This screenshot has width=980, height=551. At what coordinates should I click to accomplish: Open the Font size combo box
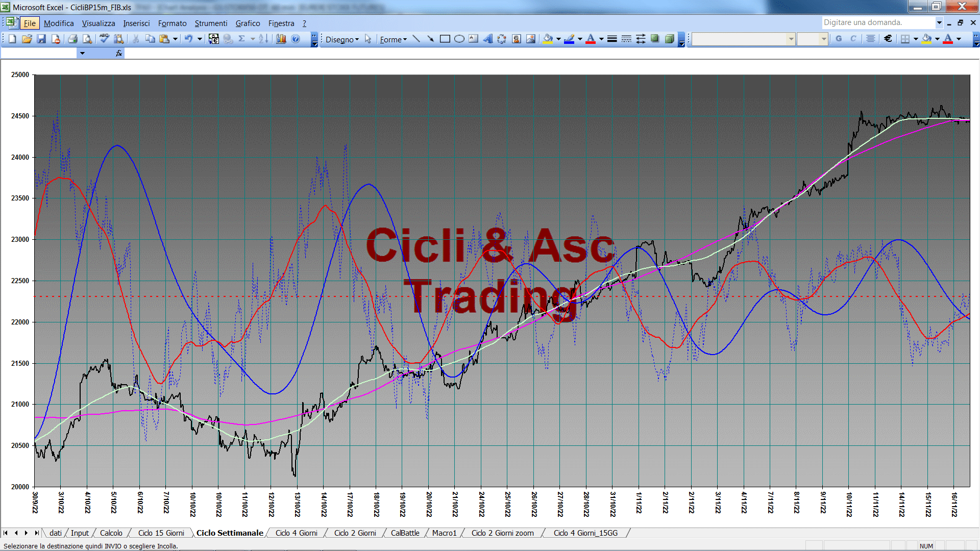[812, 39]
